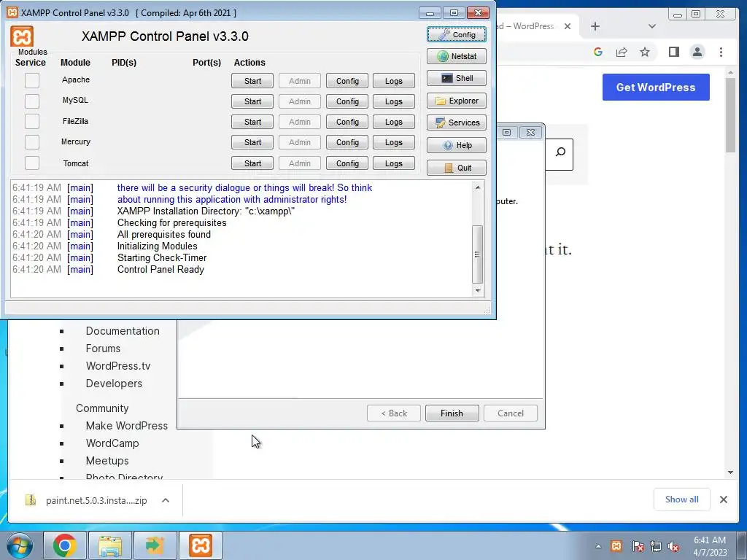Close the Chrome downloads bar
Screen dimensions: 747x560
tap(723, 499)
